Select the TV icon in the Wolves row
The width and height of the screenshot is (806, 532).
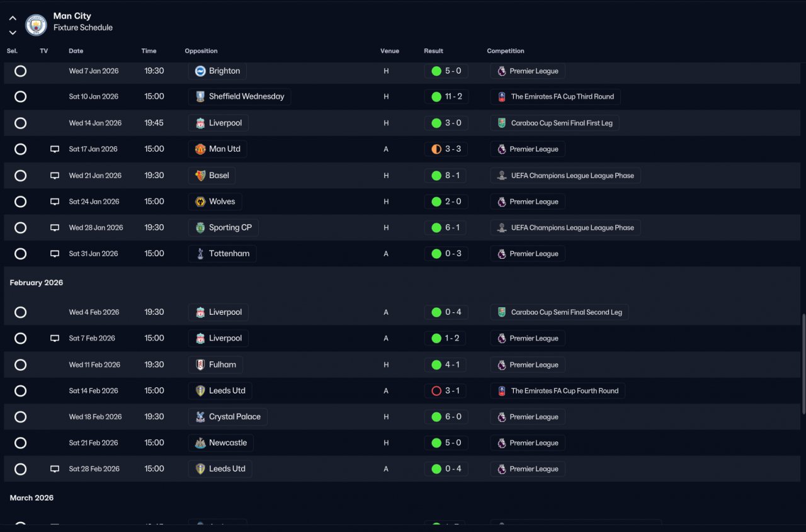[x=55, y=201]
